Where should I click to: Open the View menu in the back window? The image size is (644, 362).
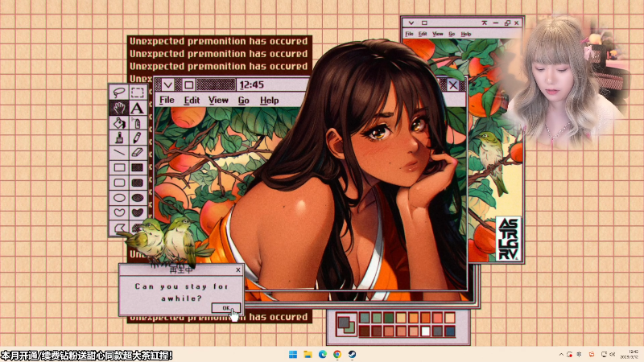(437, 34)
